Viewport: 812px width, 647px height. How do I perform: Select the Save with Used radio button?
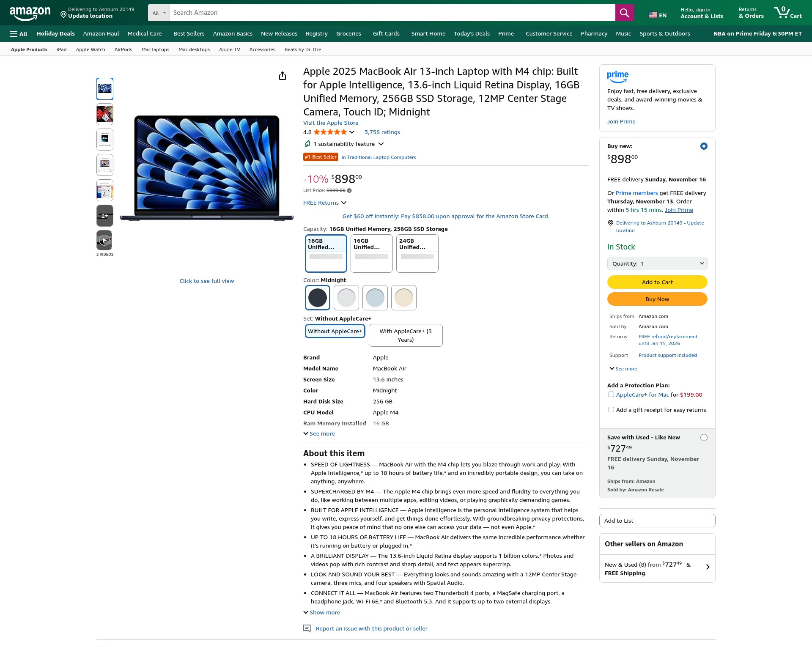click(704, 438)
